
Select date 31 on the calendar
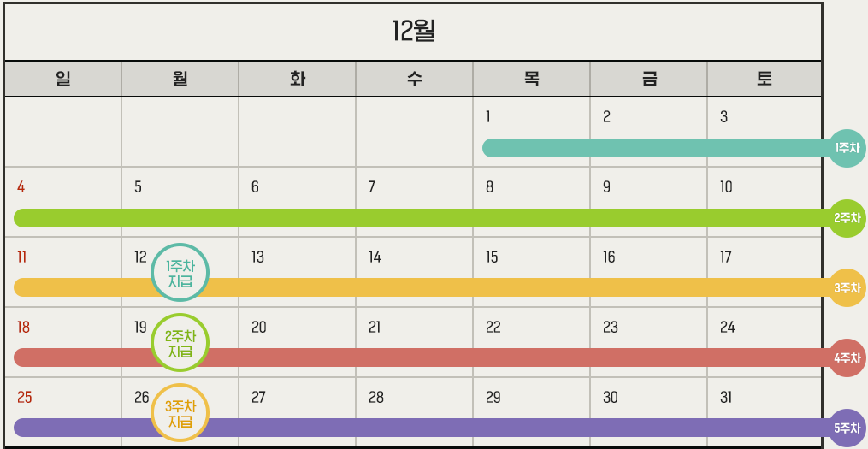[x=727, y=398]
